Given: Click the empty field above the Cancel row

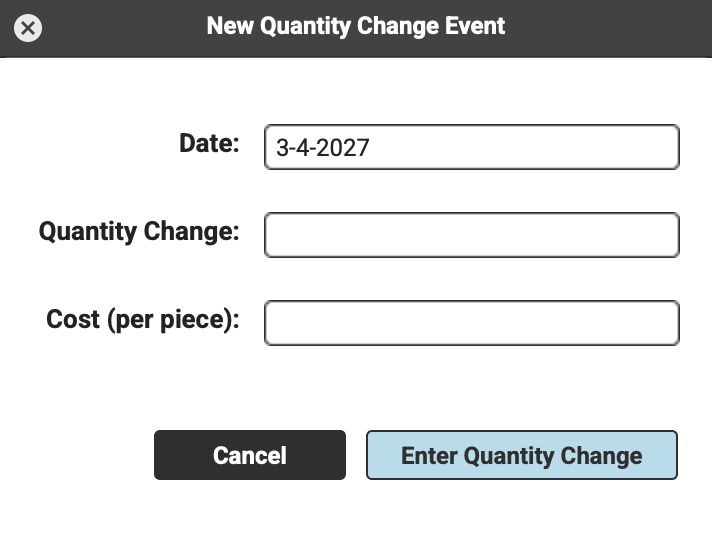Looking at the screenshot, I should click(471, 323).
